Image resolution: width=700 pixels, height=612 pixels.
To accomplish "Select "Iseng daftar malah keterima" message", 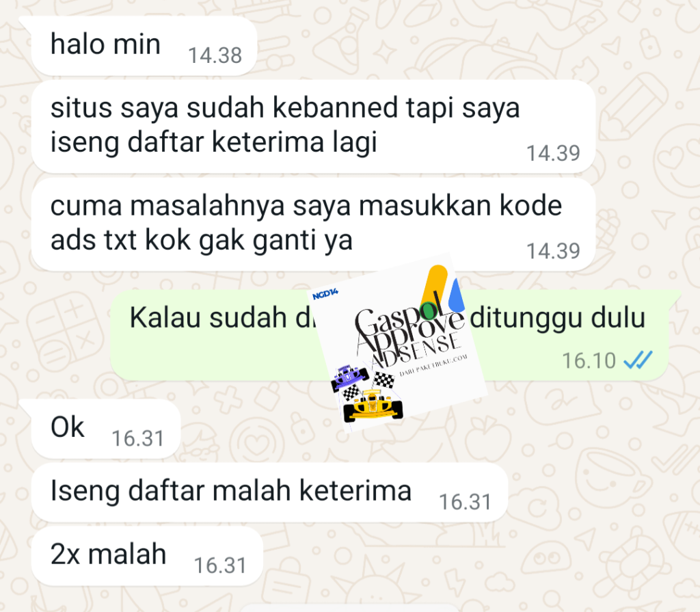I will pos(269,492).
